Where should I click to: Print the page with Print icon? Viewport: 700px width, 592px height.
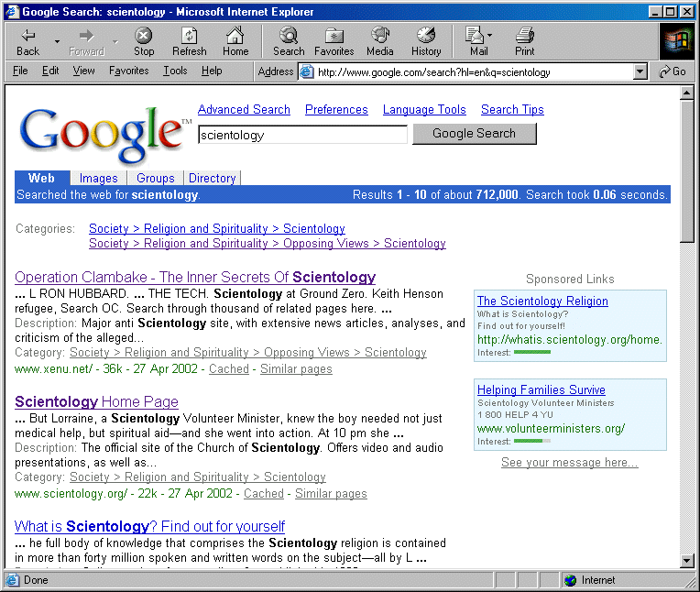(525, 35)
